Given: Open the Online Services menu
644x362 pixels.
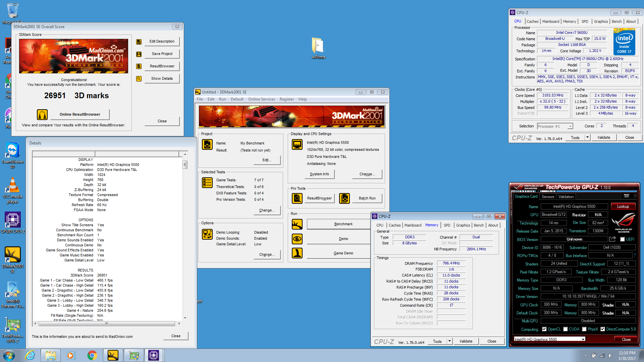Looking at the screenshot, I should [x=261, y=99].
